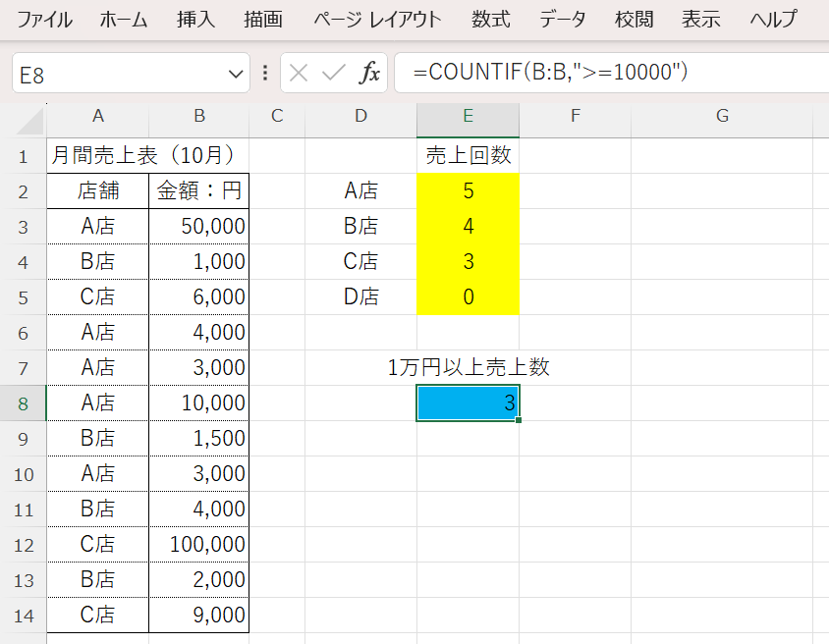Select yellow cell E2 containing 5
The image size is (829, 644).
coord(468,190)
